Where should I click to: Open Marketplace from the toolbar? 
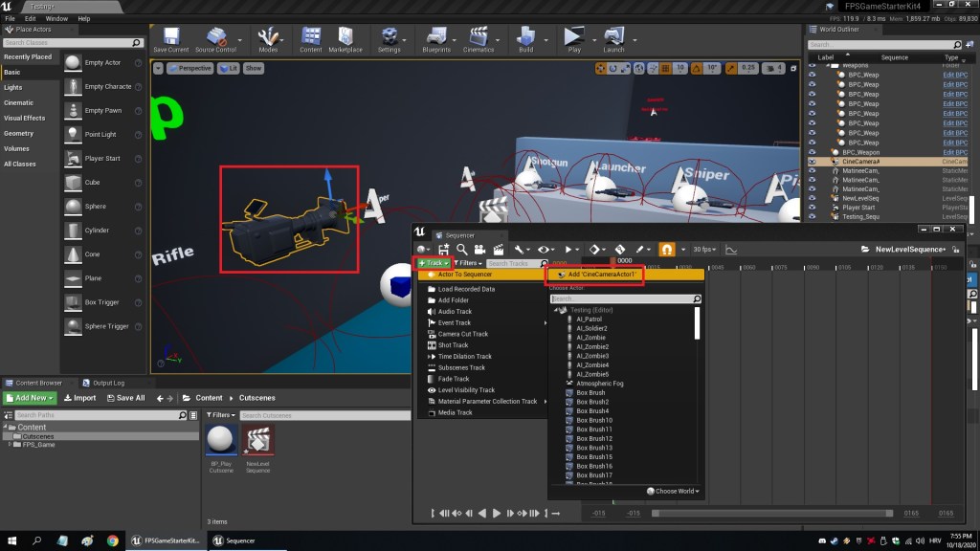(345, 37)
